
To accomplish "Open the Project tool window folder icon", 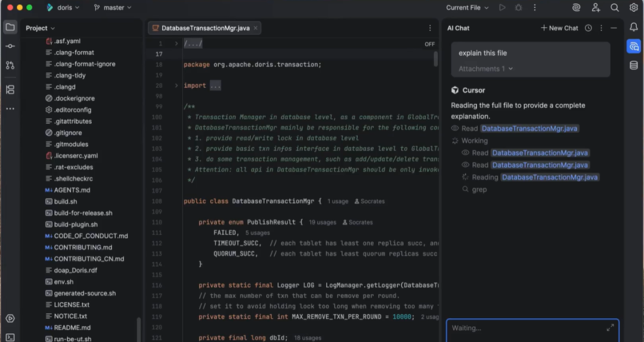I will pos(10,27).
